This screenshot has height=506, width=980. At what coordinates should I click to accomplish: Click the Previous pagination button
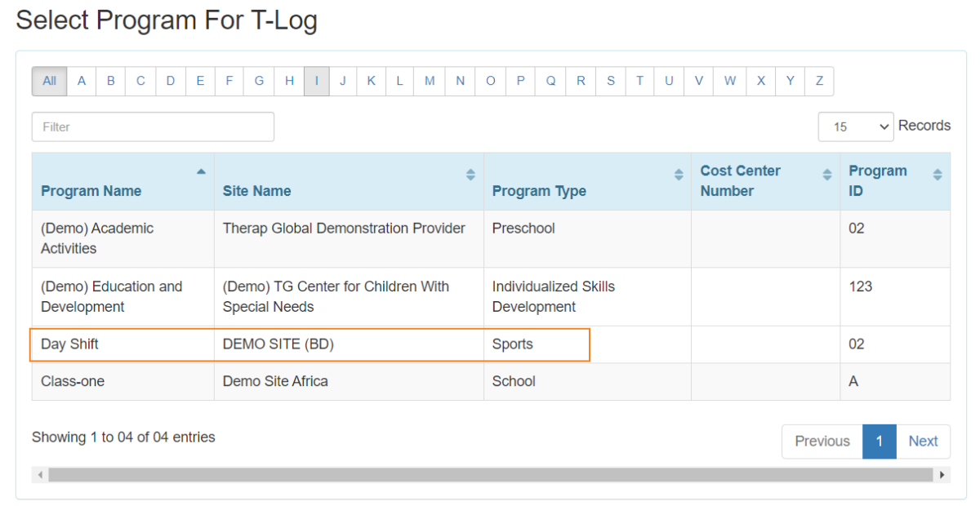[822, 441]
